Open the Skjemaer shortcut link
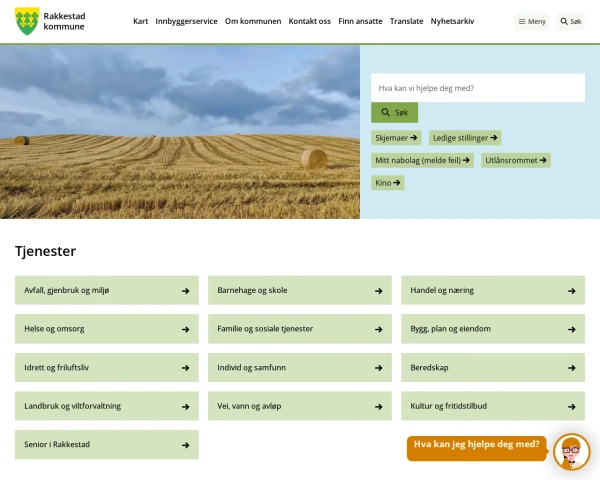The height and width of the screenshot is (480, 600). click(397, 138)
